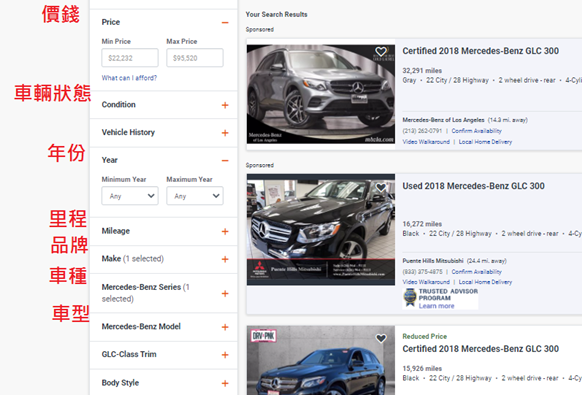The width and height of the screenshot is (582, 395).
Task: Open the first Certified 2018 Mercedes-Benz GLC 300 title
Action: [x=481, y=51]
